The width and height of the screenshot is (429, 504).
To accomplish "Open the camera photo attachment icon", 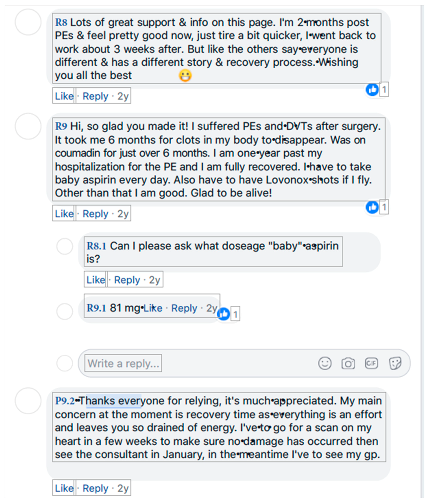I will [x=348, y=363].
